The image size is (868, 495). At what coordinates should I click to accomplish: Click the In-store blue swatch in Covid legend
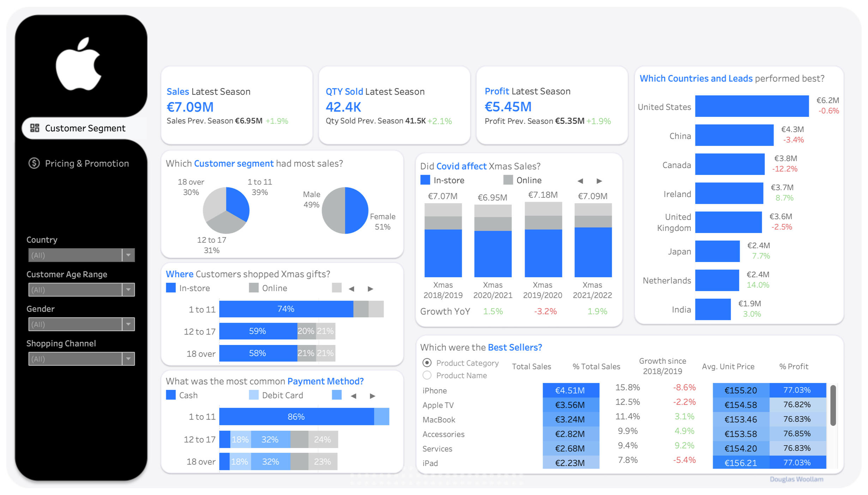[x=425, y=180]
